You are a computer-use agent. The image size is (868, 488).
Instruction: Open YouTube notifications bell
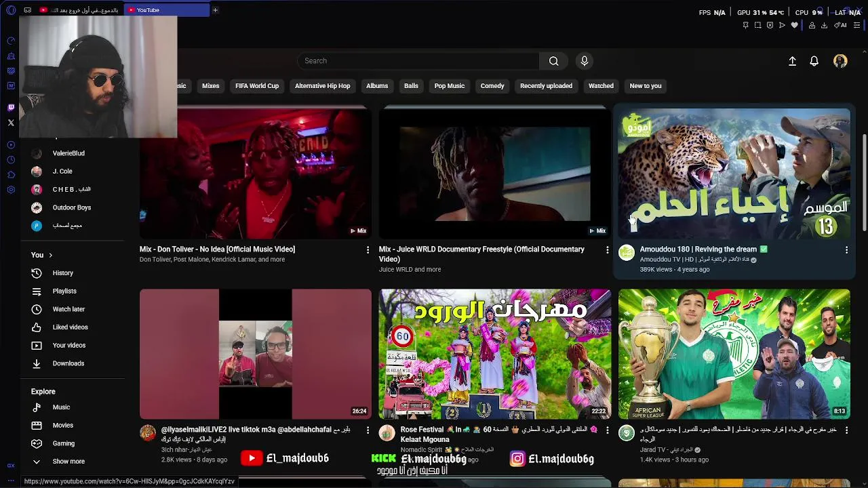coord(814,61)
